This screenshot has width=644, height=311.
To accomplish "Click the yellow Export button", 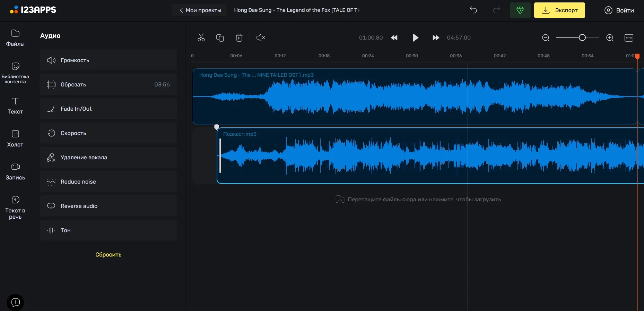I will 559,10.
